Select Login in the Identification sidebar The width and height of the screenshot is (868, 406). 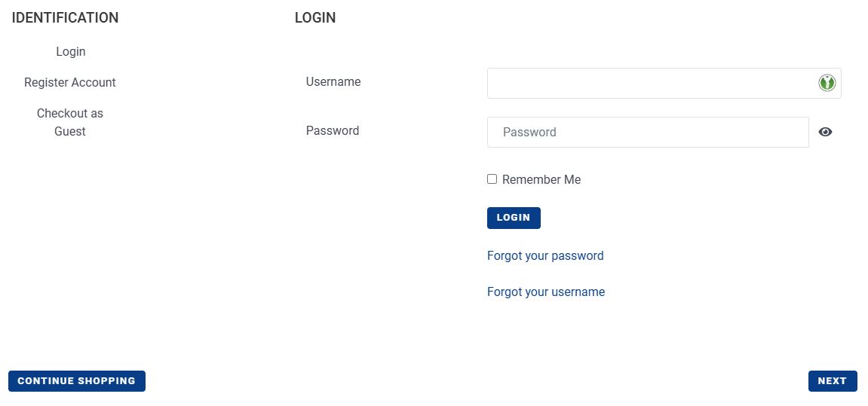coord(70,52)
